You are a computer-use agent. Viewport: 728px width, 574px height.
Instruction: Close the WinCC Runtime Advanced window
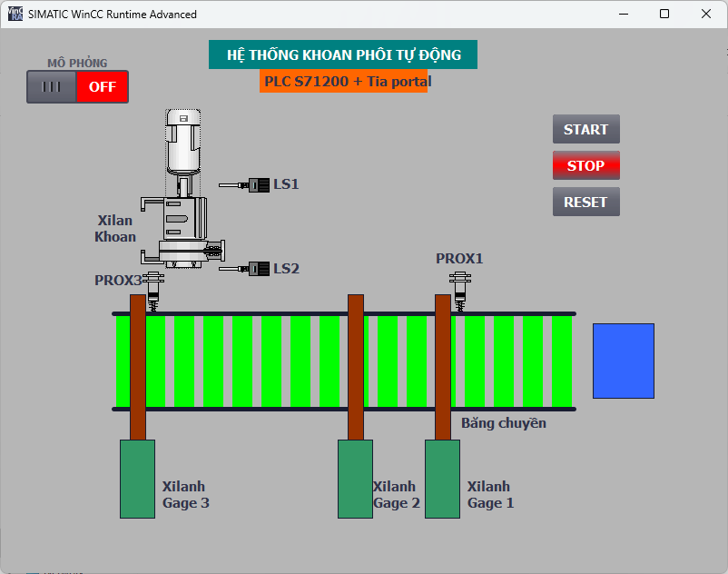(x=705, y=14)
